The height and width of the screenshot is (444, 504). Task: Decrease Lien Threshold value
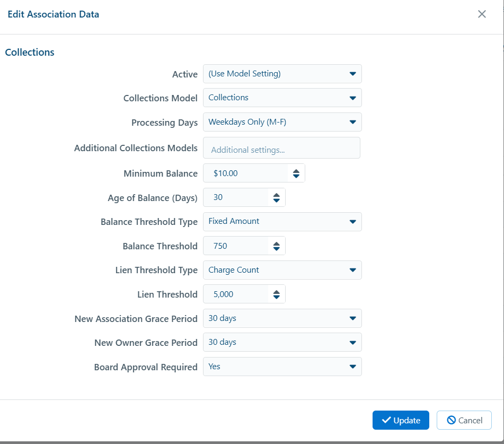click(x=277, y=297)
